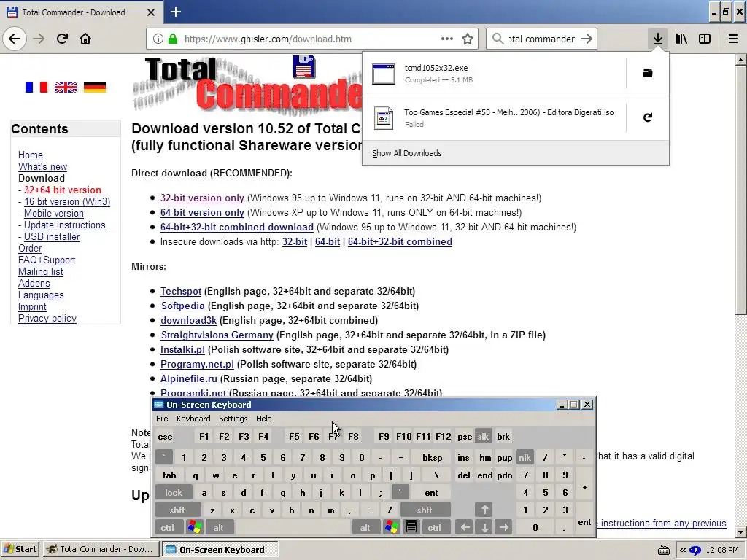The image size is (747, 560).
Task: Open the Firefox hamburger menu
Action: point(732,39)
